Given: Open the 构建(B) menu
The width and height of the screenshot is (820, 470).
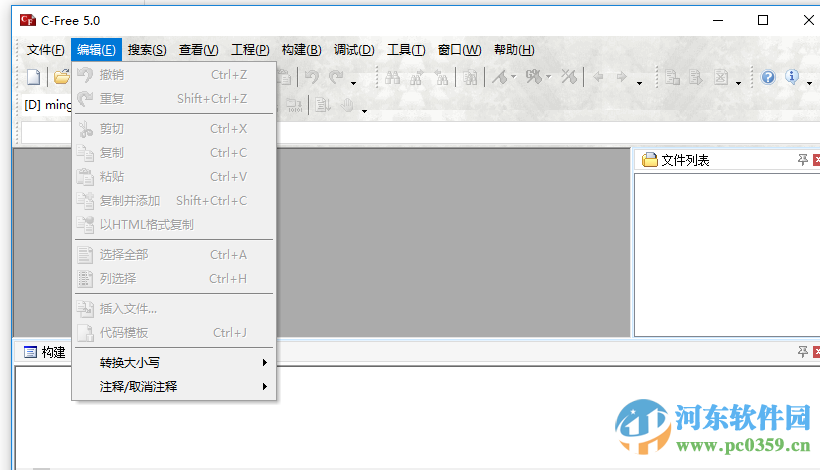Looking at the screenshot, I should (x=301, y=50).
